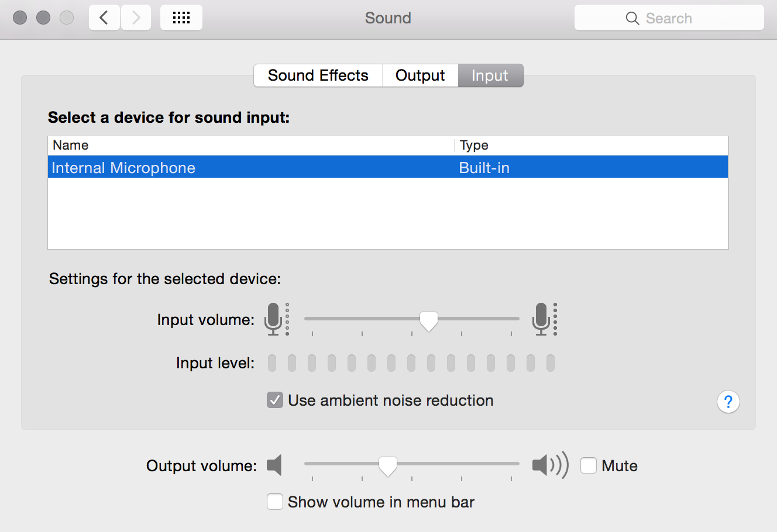Click the loud speaker icon by Output volume
The height and width of the screenshot is (532, 777).
(550, 465)
